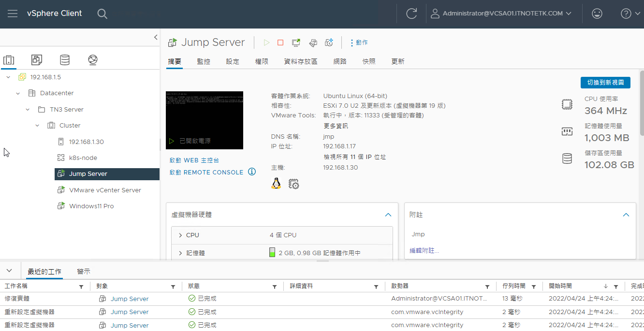Switch to VMs and Templates view
This screenshot has height=331, width=644.
37,60
